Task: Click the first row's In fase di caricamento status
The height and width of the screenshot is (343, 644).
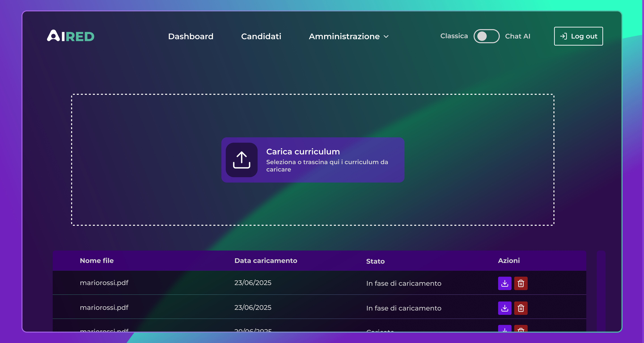Action: click(x=404, y=284)
